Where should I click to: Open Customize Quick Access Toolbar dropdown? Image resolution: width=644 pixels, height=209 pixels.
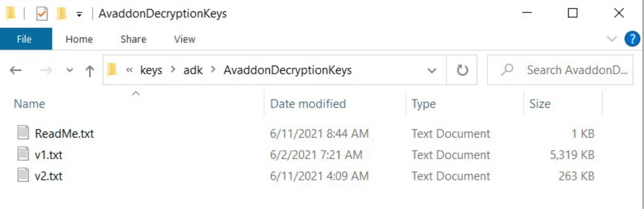click(x=79, y=15)
